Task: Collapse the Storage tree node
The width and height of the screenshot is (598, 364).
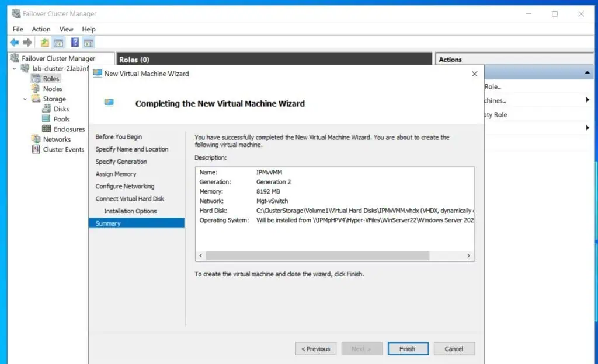Action: pos(25,99)
